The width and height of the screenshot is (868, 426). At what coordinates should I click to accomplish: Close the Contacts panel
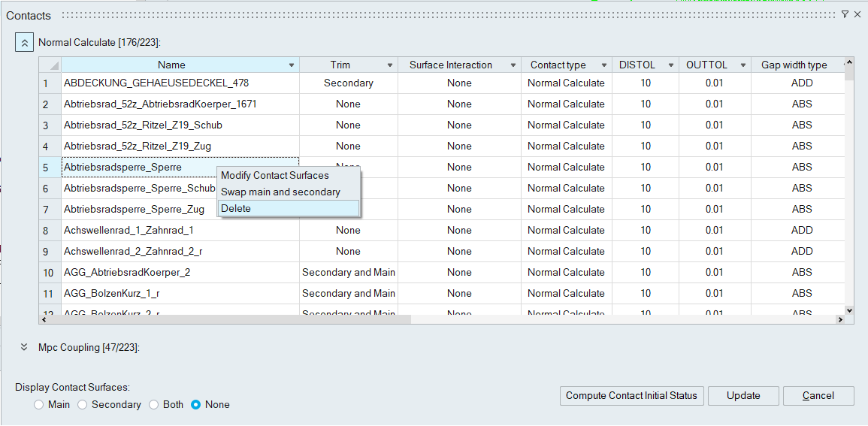pos(857,14)
